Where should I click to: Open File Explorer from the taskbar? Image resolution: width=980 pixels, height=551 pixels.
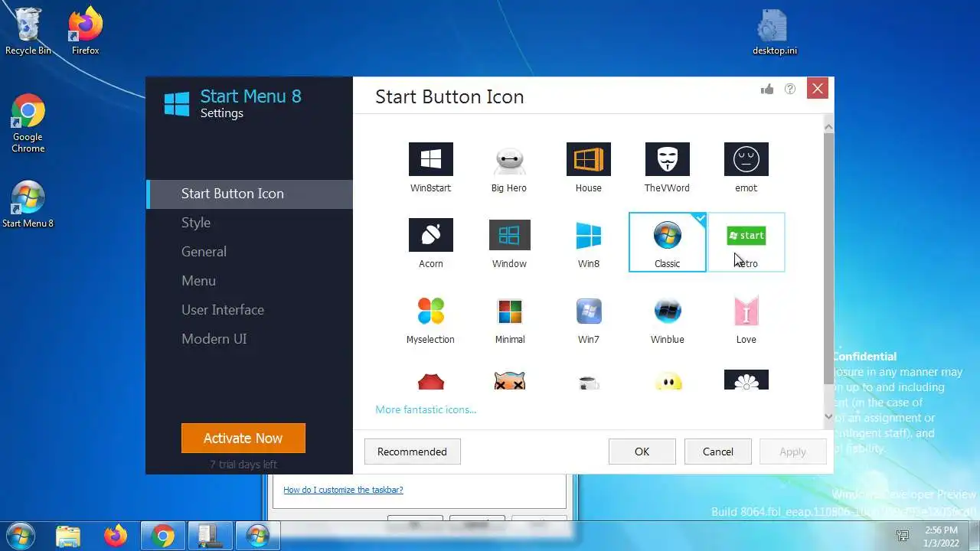click(x=68, y=536)
